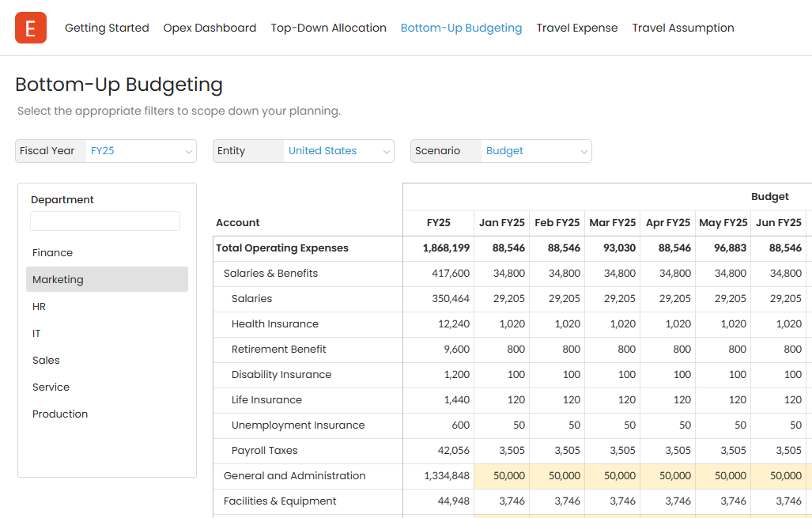
Task: Expand the Scenario dropdown set to Budget
Action: (536, 151)
